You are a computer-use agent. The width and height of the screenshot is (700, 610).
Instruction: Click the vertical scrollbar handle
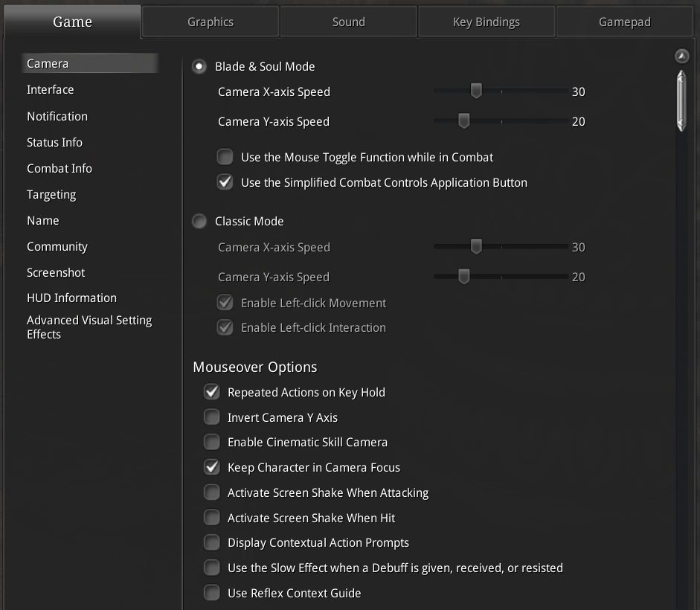681,100
